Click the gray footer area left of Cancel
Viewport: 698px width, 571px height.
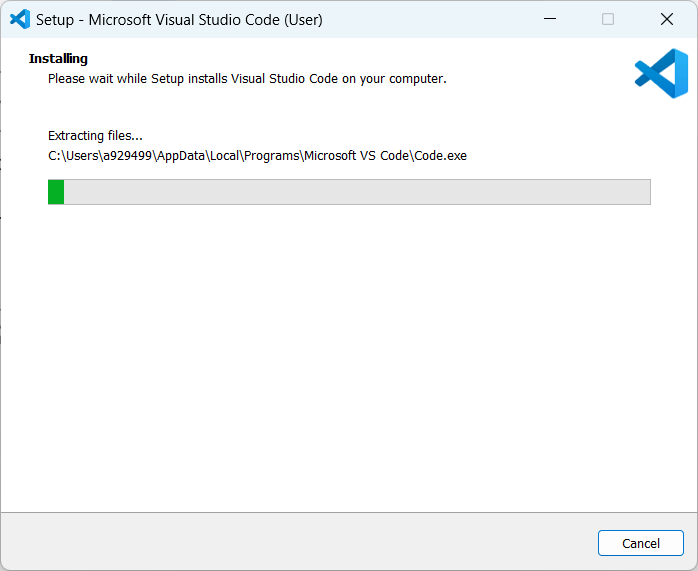coord(300,542)
